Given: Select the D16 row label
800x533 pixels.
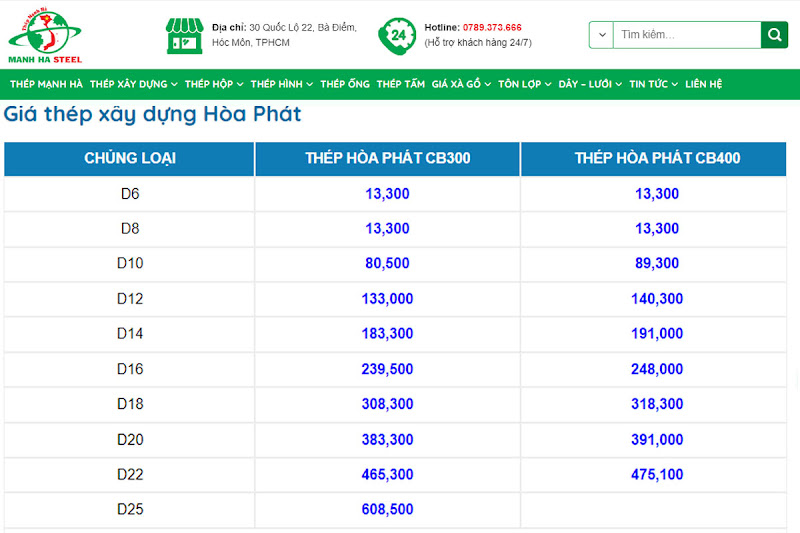Looking at the screenshot, I should point(130,369).
